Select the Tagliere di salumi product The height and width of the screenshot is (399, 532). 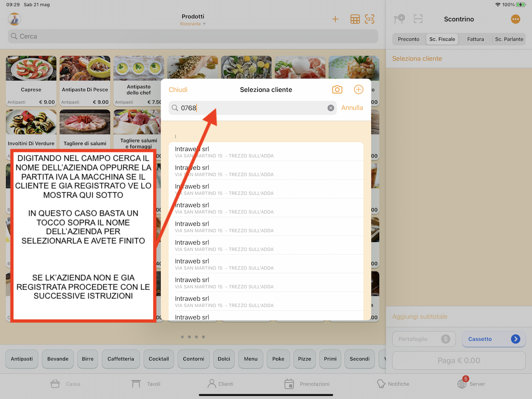(85, 129)
